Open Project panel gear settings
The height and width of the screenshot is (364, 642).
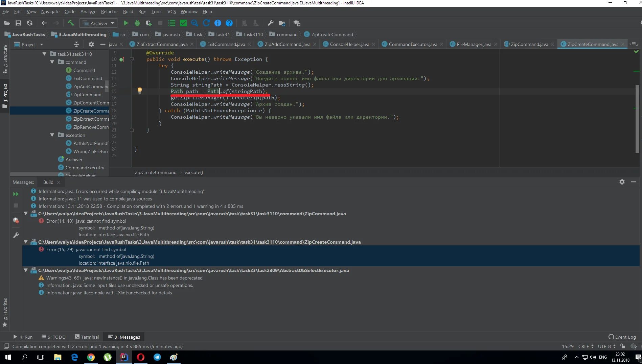pos(91,44)
